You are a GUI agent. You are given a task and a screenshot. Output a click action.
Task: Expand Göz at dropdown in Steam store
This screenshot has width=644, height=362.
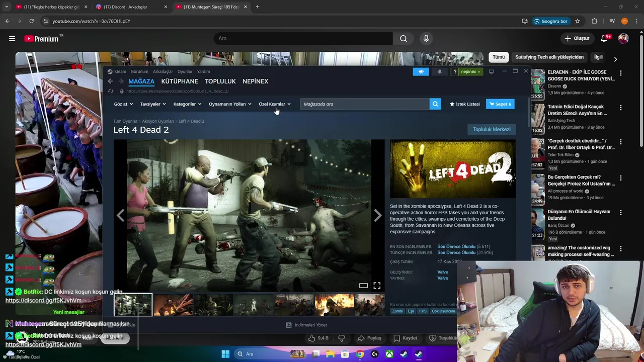[123, 104]
